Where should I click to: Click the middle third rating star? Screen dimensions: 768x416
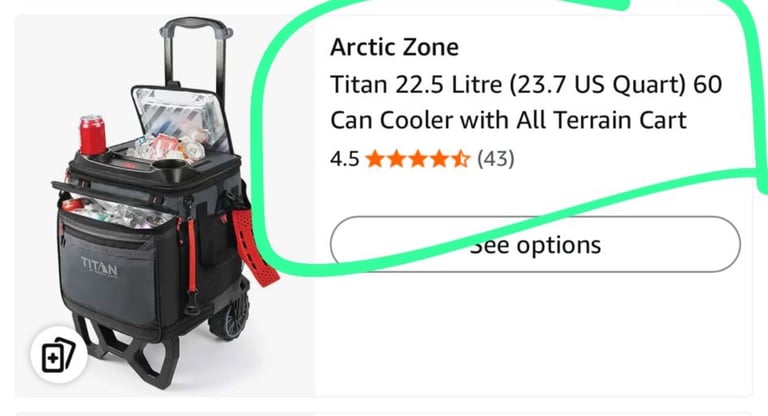coord(418,159)
